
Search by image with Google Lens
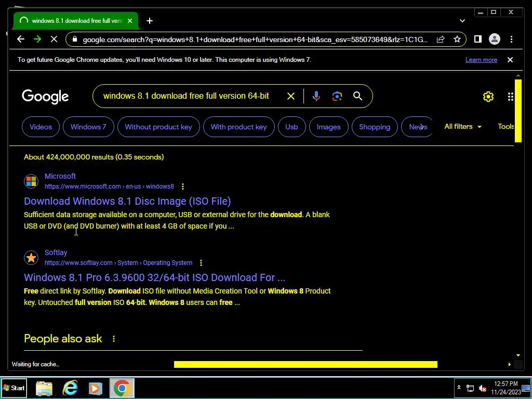click(x=337, y=96)
